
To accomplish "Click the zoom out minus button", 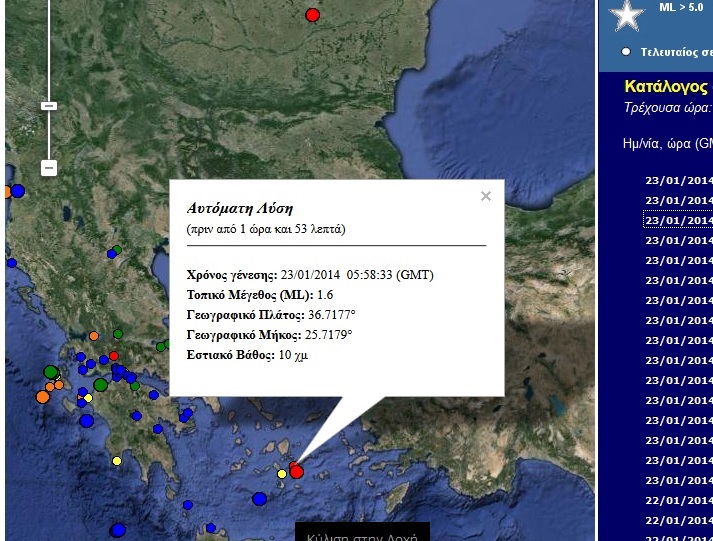I will (x=49, y=168).
